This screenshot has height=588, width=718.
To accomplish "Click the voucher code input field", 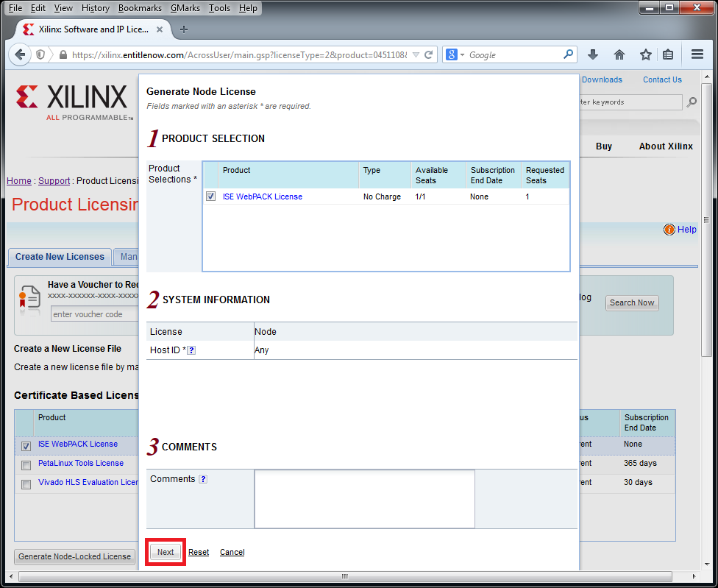I will click(94, 314).
